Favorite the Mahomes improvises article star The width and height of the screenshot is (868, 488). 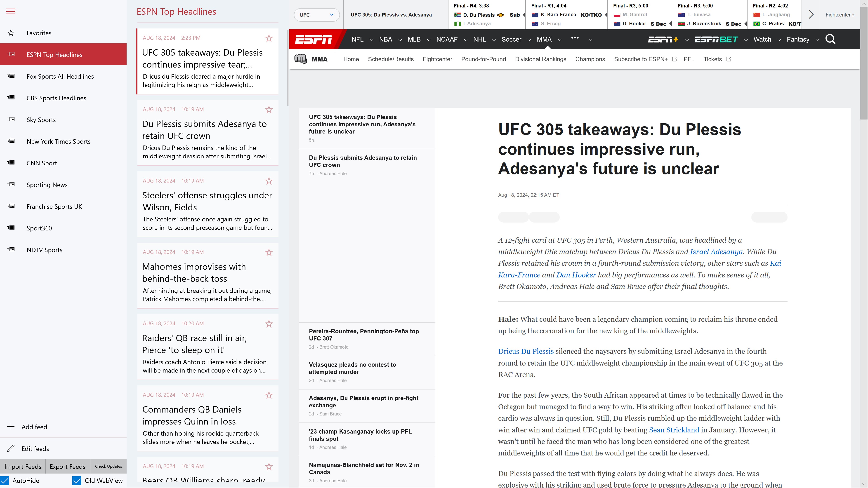pos(269,252)
